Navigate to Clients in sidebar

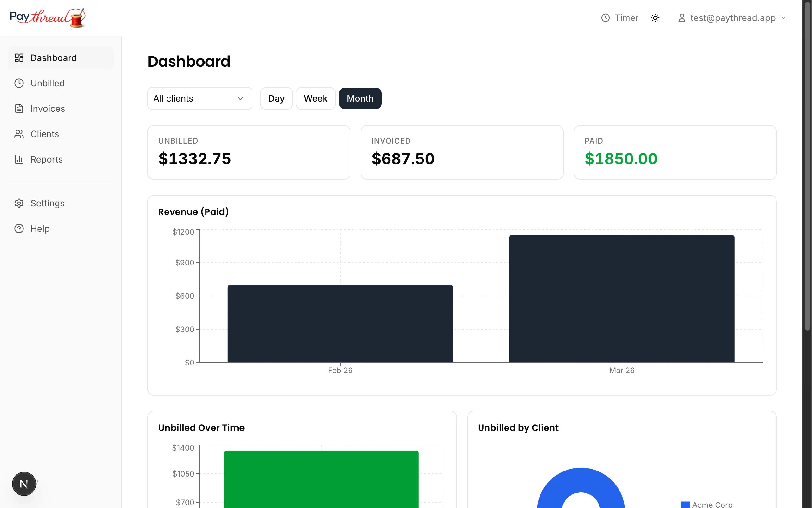(x=60, y=134)
